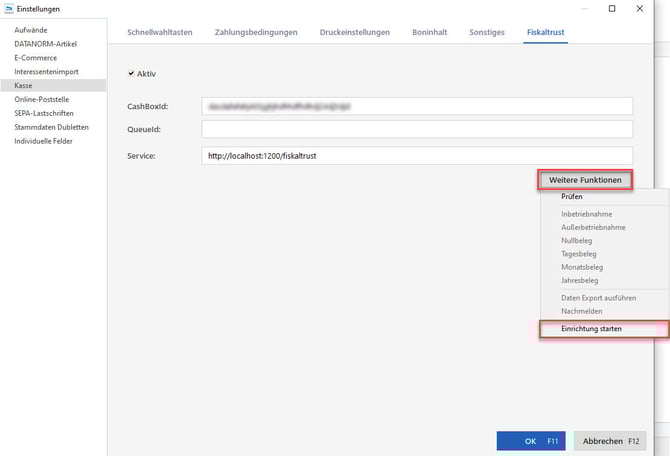Select the Druckeinstellungen tab
The image size is (670, 456).
[x=354, y=32]
